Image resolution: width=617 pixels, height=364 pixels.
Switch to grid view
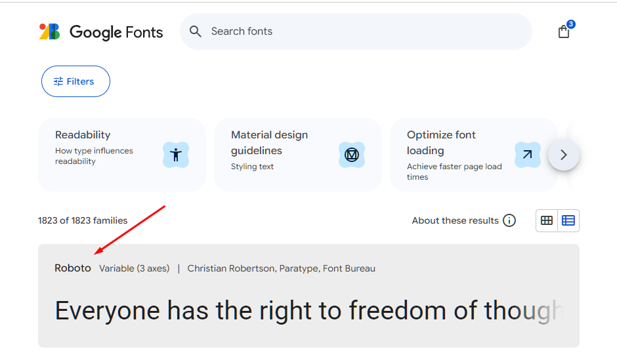coord(547,220)
